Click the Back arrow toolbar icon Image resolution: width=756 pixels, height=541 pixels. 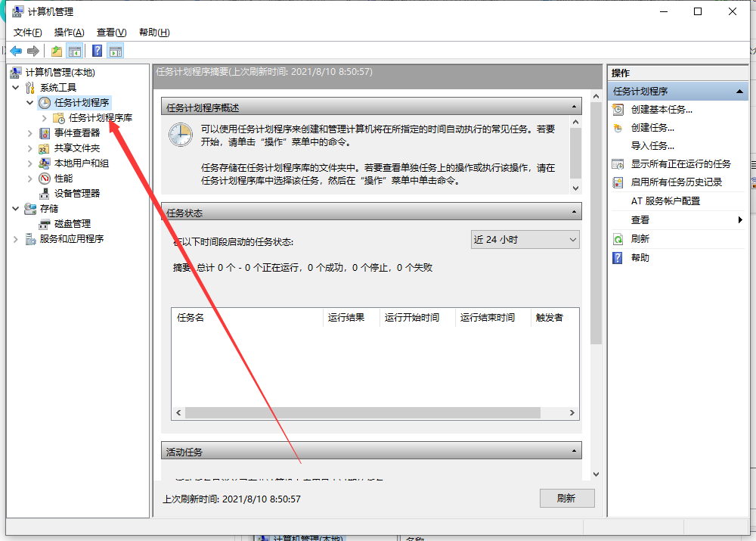coord(16,51)
